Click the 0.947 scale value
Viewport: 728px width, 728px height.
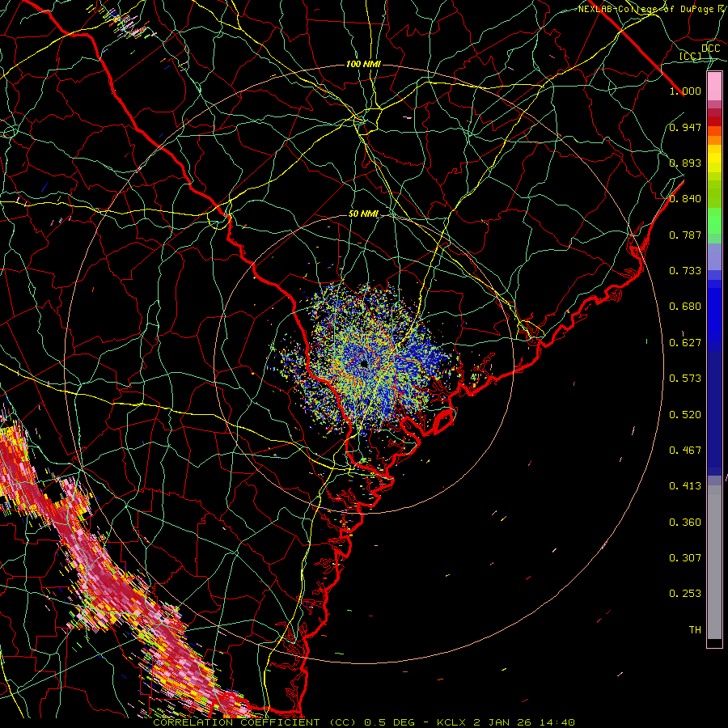pos(685,127)
